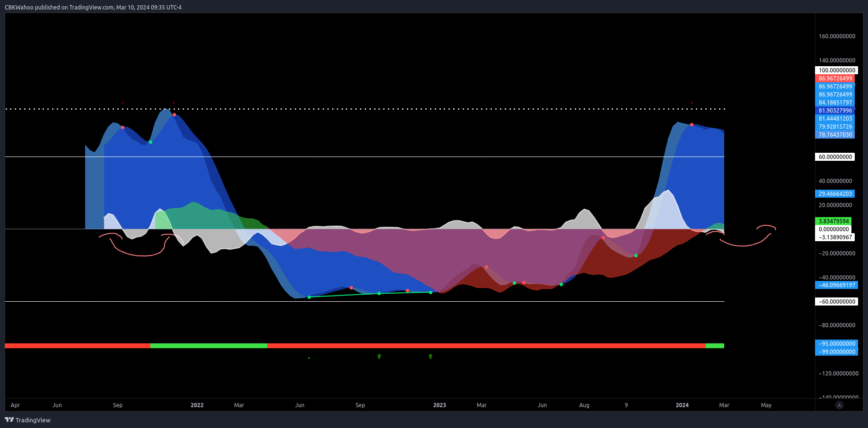Click the 2024 label on time axis
868x428 pixels.
[x=682, y=405]
